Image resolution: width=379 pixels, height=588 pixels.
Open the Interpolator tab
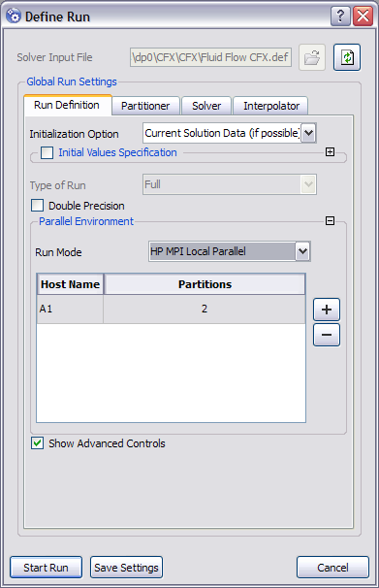point(270,106)
